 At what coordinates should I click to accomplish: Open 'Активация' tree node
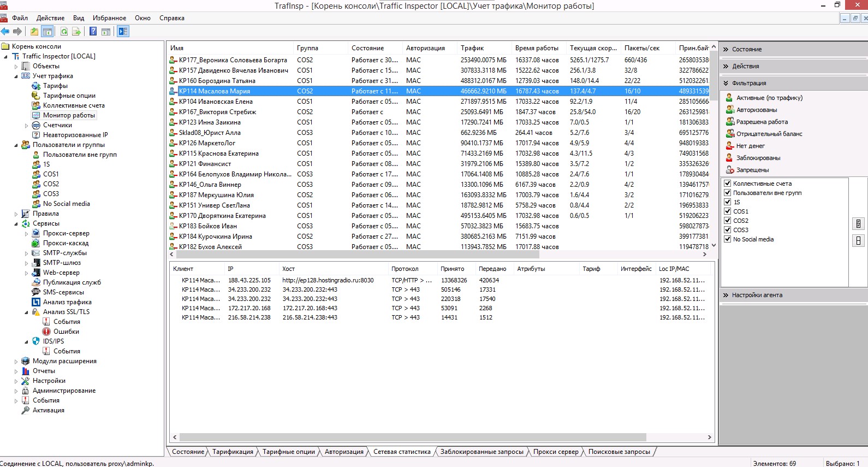[x=48, y=410]
